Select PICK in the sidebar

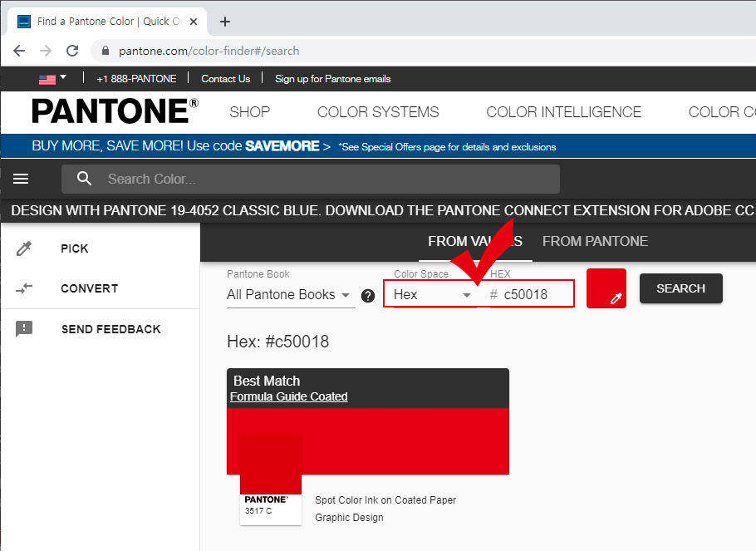tap(75, 248)
